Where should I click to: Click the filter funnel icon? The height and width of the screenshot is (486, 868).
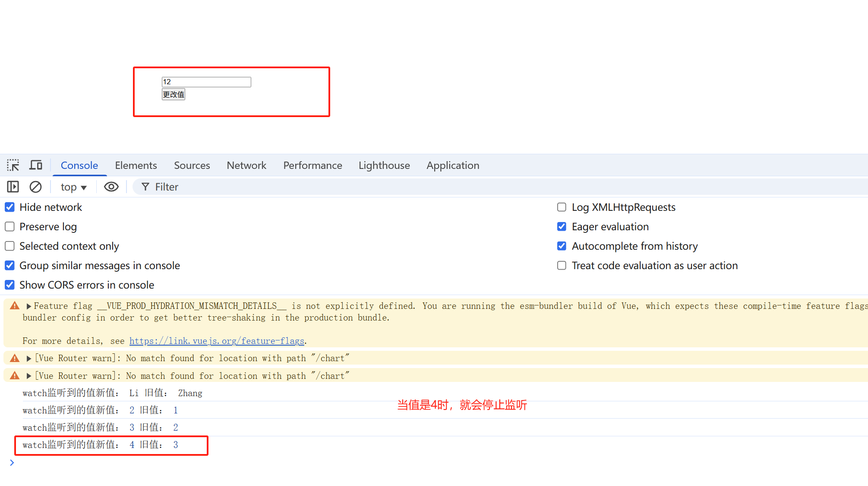click(145, 187)
